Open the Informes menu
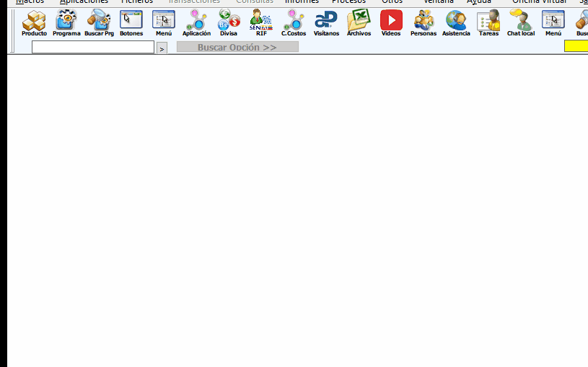Image resolution: width=588 pixels, height=367 pixels. click(302, 2)
